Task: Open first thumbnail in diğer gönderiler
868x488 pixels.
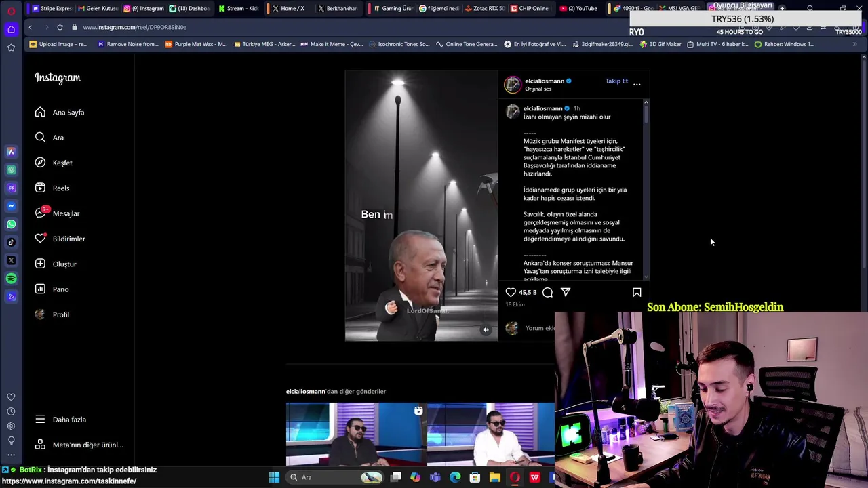Action: tap(355, 434)
